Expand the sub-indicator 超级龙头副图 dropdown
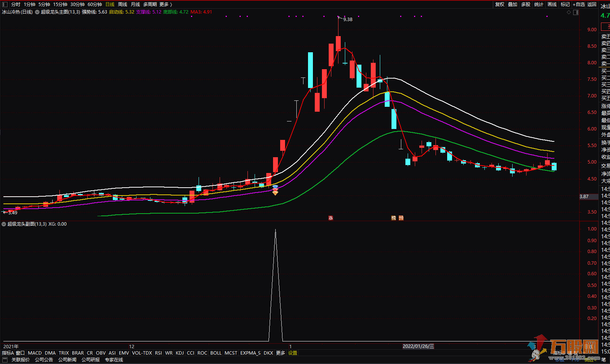610x364 pixels. 4,224
